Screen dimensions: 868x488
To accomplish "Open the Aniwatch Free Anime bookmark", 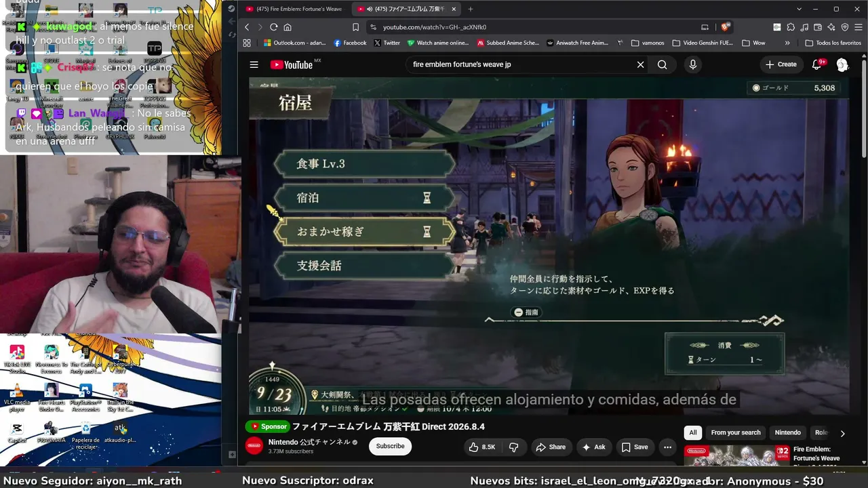I will [x=577, y=43].
